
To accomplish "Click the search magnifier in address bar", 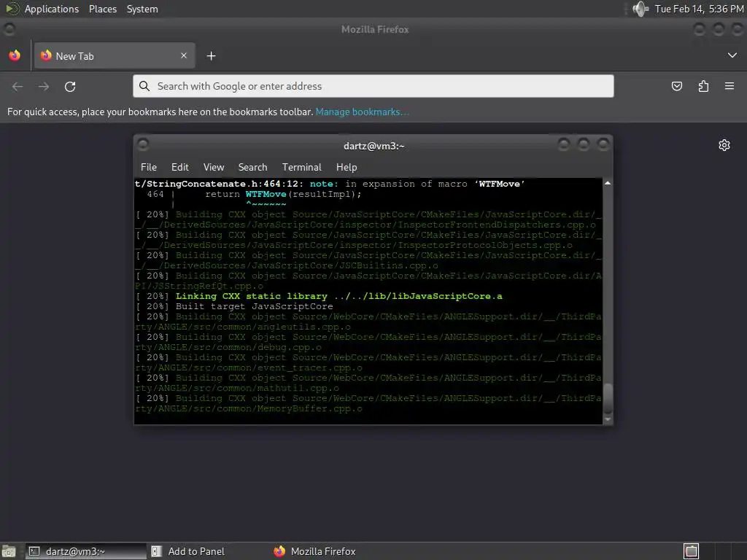I will tap(144, 86).
